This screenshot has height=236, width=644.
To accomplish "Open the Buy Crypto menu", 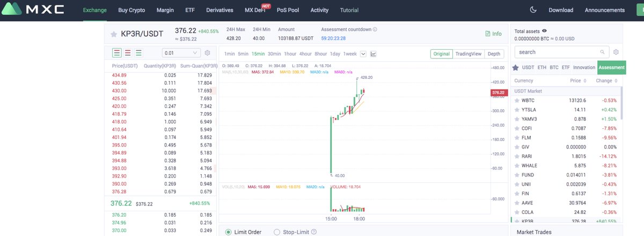I will point(131,10).
